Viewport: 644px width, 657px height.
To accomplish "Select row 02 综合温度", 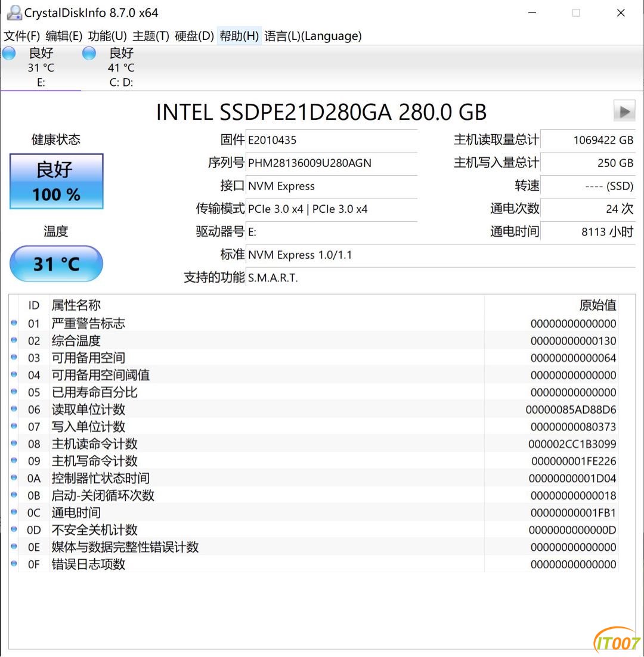I will tap(314, 340).
